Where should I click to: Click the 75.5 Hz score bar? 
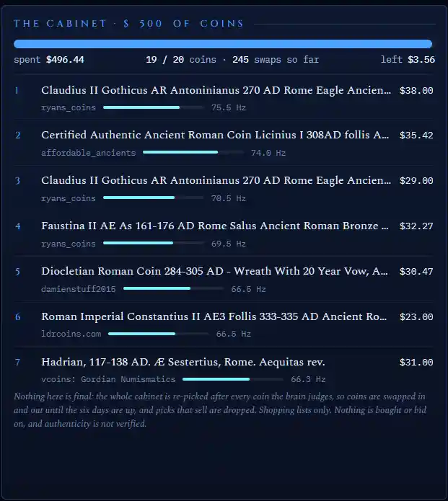coord(154,107)
